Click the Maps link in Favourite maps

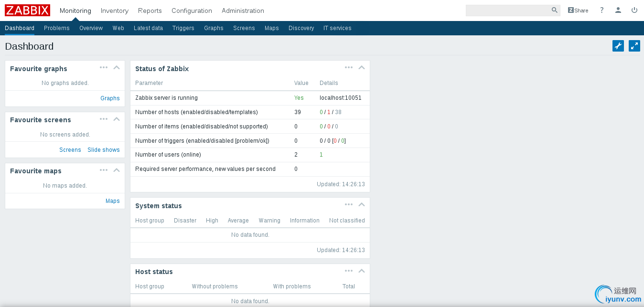pos(113,201)
